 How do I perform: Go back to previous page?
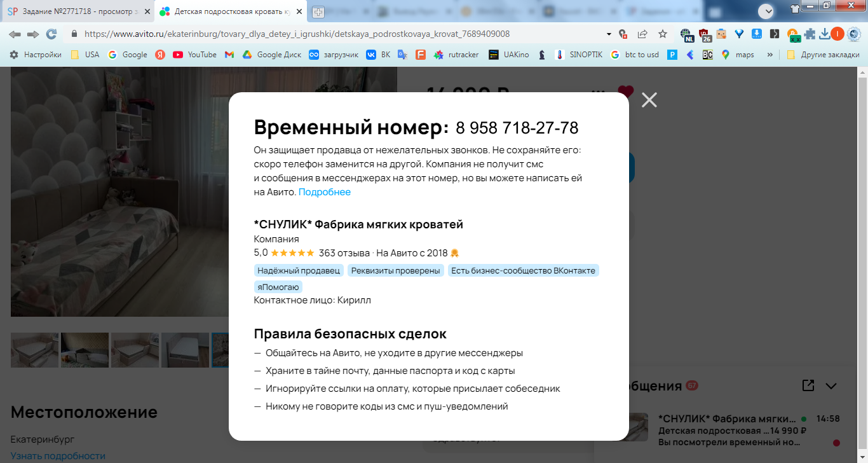click(x=15, y=34)
